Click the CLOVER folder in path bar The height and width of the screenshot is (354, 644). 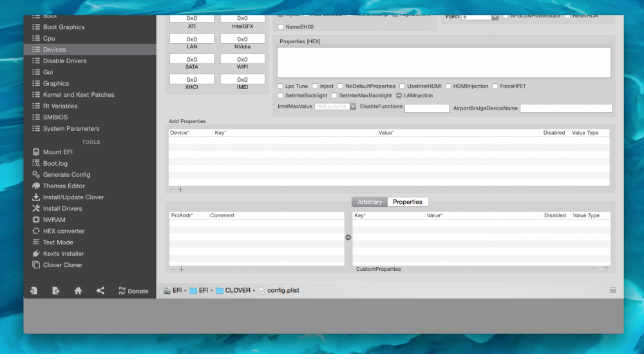click(233, 290)
